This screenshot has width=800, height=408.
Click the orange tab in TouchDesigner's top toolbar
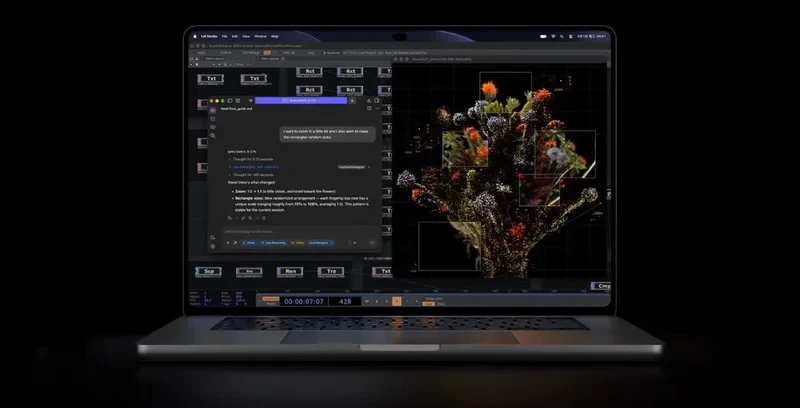click(x=267, y=53)
